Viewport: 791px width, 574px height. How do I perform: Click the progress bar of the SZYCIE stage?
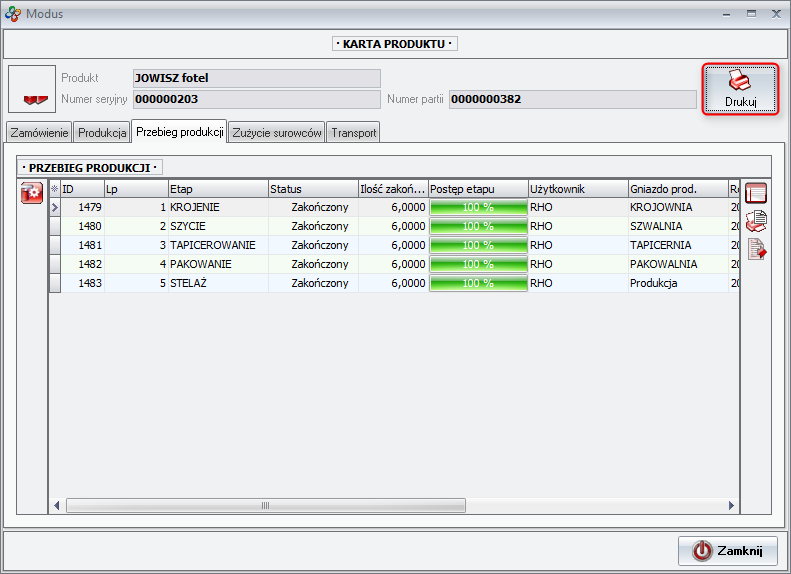(477, 226)
